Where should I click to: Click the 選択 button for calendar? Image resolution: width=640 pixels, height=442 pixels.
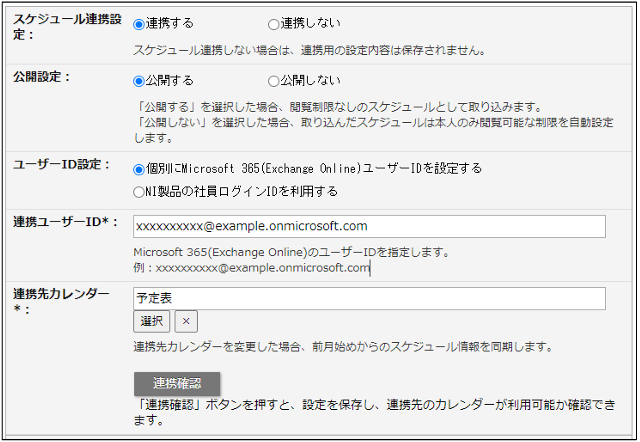151,321
